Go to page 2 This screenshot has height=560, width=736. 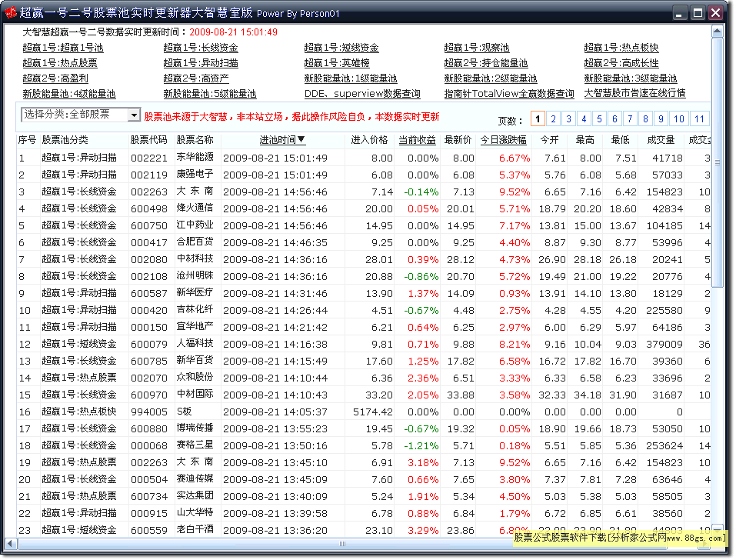553,118
